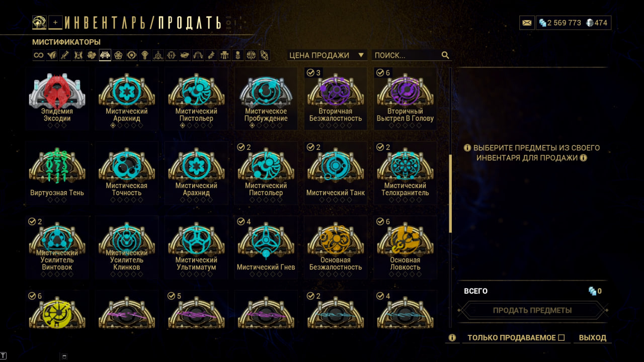Click the 'Продать предметы' button

coord(532,310)
